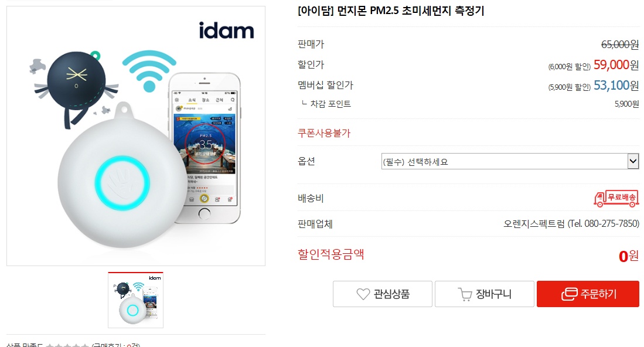Click the star rating next to 상품 만족도
Viewport: 644px width, 347px height.
click(67, 345)
